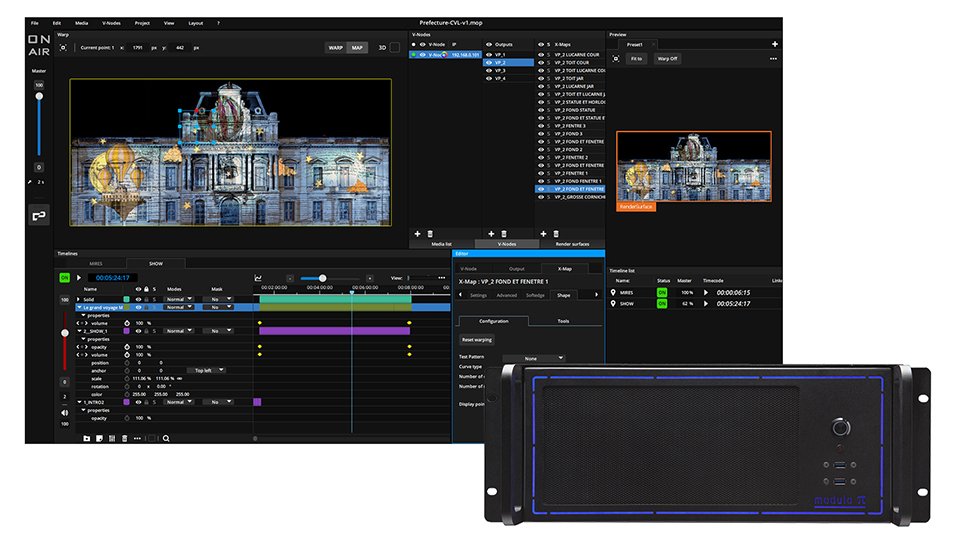This screenshot has width=954, height=540.
Task: Add a new X-Map with plus icon
Action: [543, 234]
